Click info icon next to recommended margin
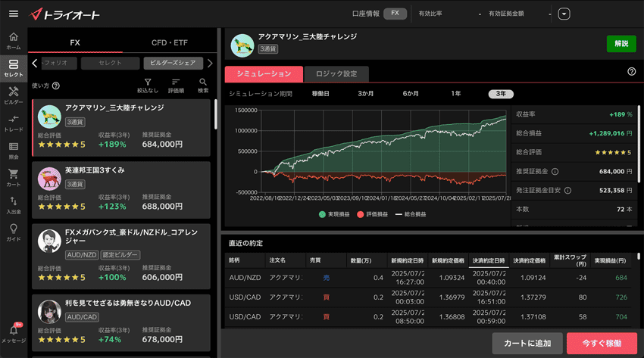644x358 pixels. coord(555,171)
